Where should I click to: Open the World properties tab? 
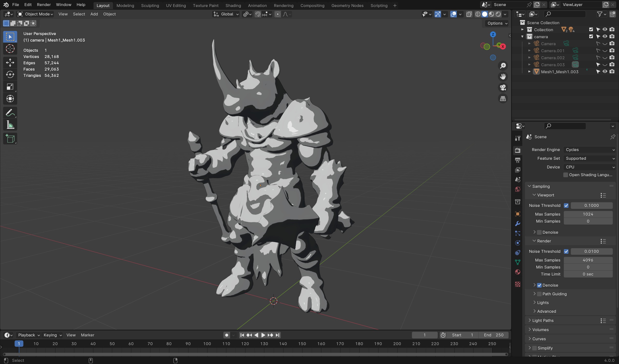tap(517, 189)
